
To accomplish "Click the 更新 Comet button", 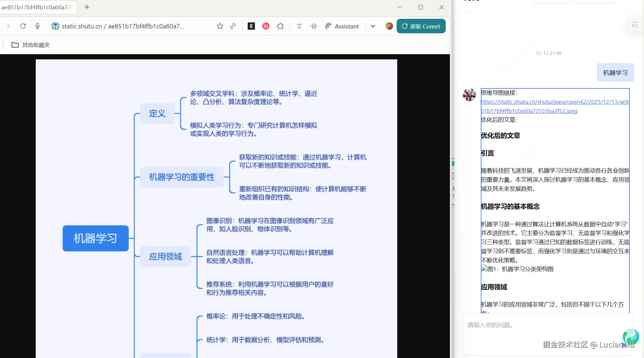I will [x=421, y=26].
